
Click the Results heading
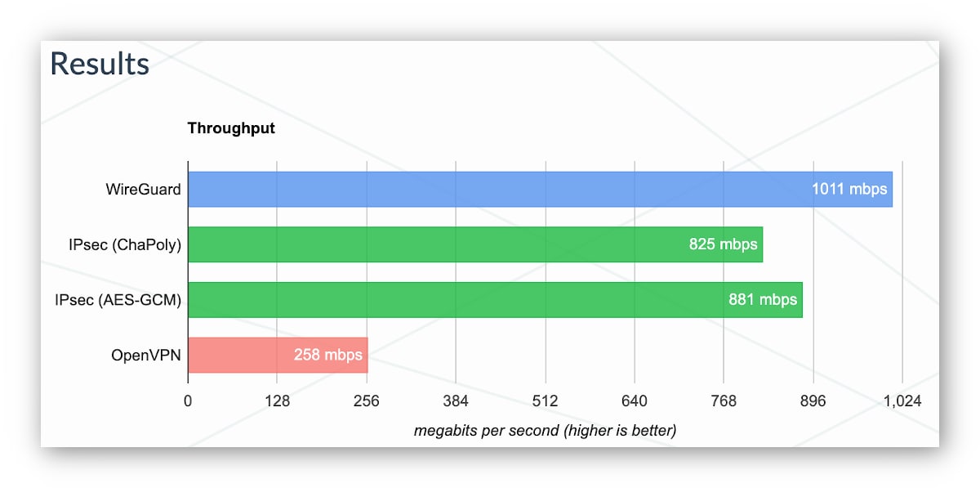(x=100, y=64)
